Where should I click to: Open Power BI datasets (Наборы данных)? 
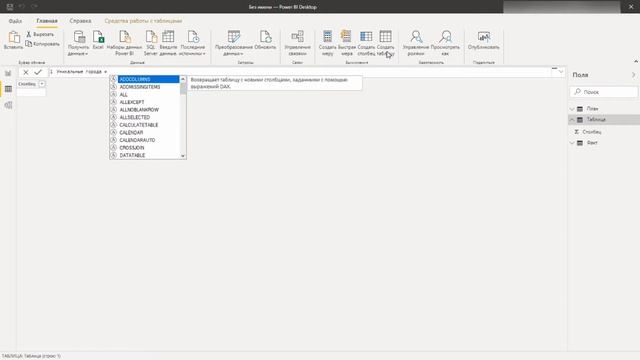click(x=124, y=42)
